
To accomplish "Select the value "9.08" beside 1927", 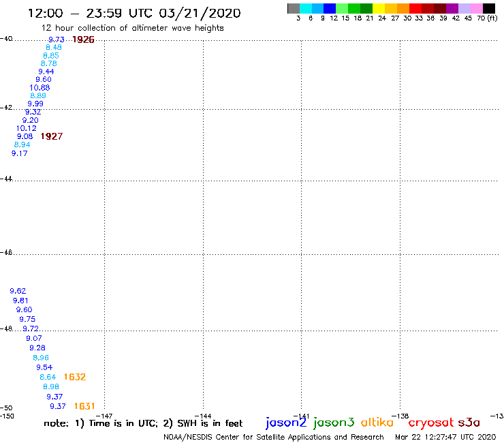I will coord(25,136).
